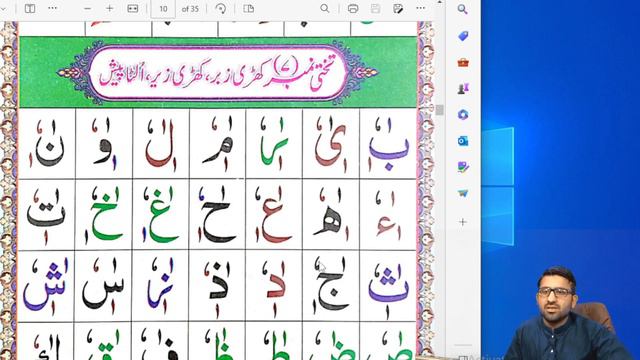The width and height of the screenshot is (640, 360).
Task: Click the save icon in PDF toolbar
Action: pos(376,9)
